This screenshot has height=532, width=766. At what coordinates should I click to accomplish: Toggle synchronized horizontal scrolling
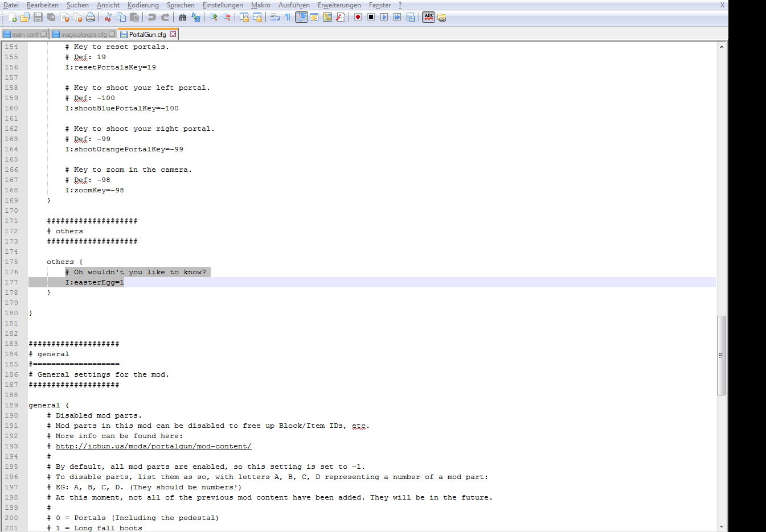(257, 17)
